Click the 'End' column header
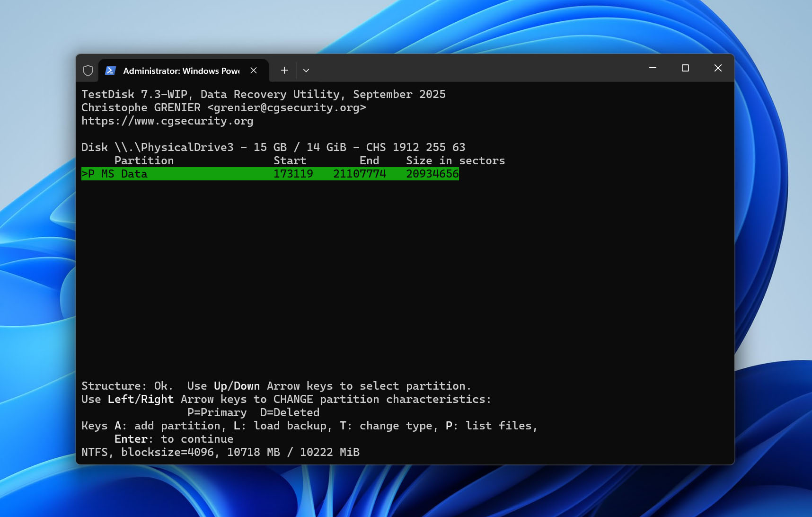The image size is (812, 517). [x=370, y=160]
